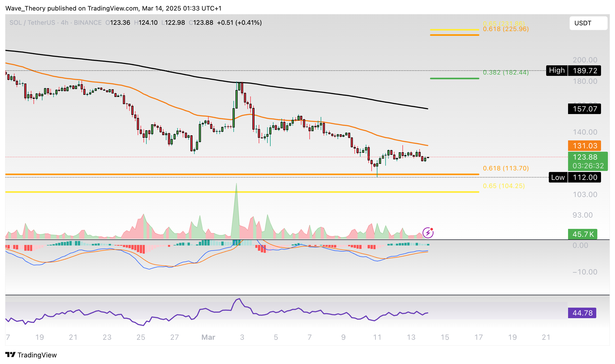Select the 0.618 (113.70) Fibonacci label
The height and width of the screenshot is (364, 615).
[x=506, y=168]
